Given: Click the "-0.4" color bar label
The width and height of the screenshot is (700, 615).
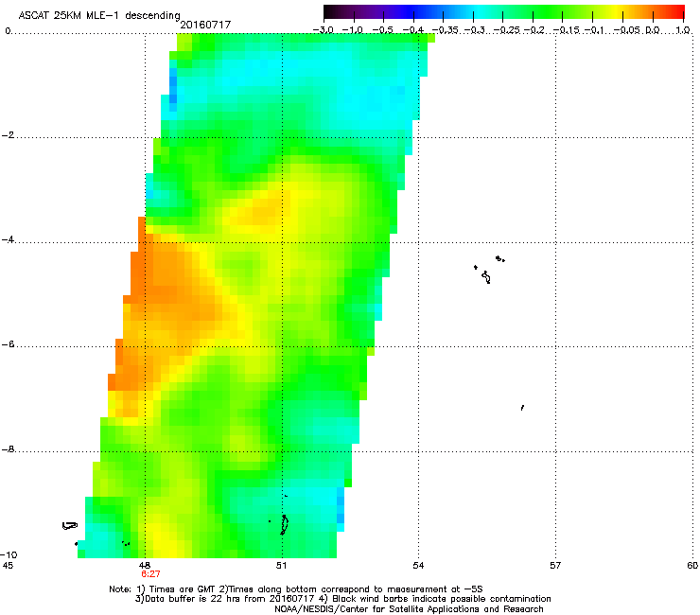Looking at the screenshot, I should (x=413, y=30).
